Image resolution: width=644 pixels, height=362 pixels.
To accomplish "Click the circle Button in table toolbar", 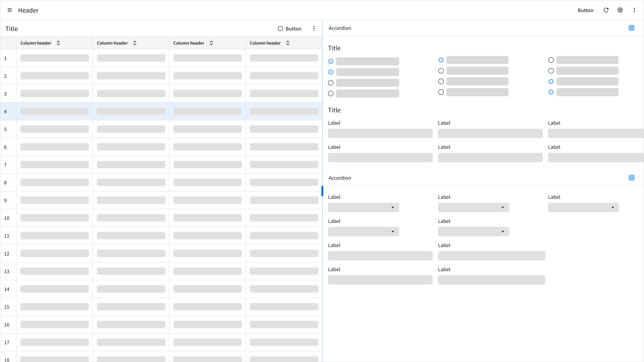I will tap(289, 29).
